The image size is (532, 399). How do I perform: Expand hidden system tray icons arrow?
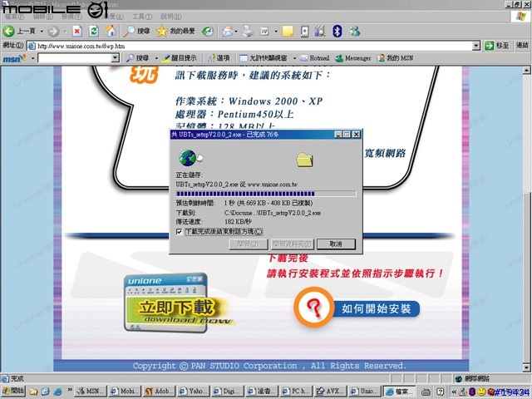[x=454, y=392]
